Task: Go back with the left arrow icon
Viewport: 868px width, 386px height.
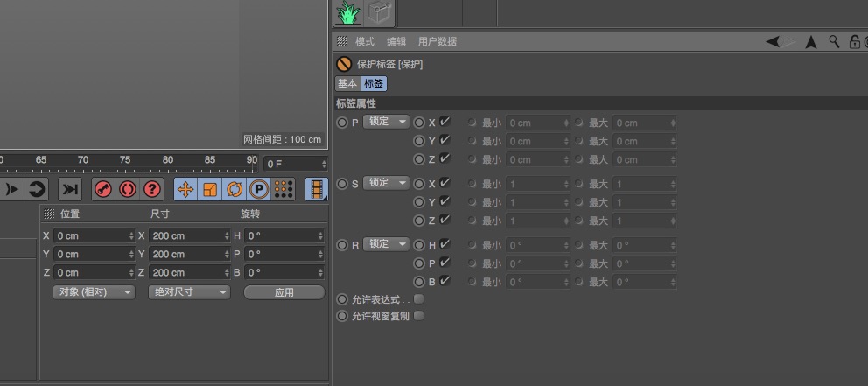Action: tap(773, 41)
